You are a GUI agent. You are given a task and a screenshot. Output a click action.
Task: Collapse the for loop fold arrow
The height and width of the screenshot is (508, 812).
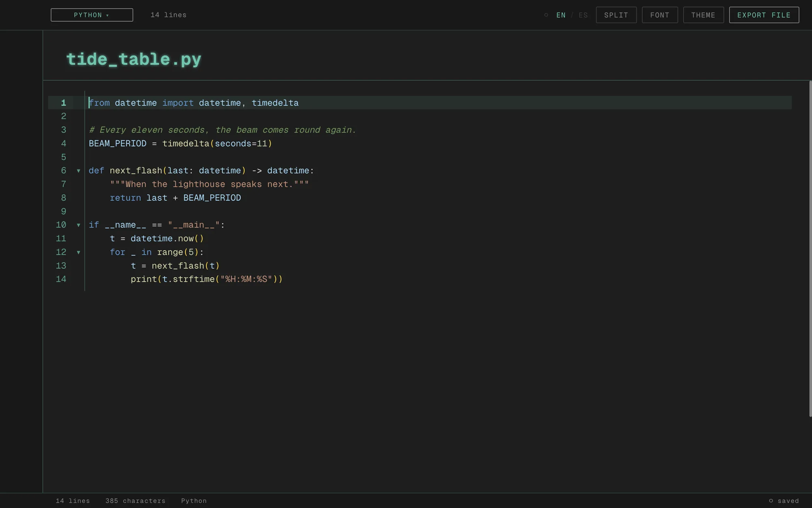78,252
